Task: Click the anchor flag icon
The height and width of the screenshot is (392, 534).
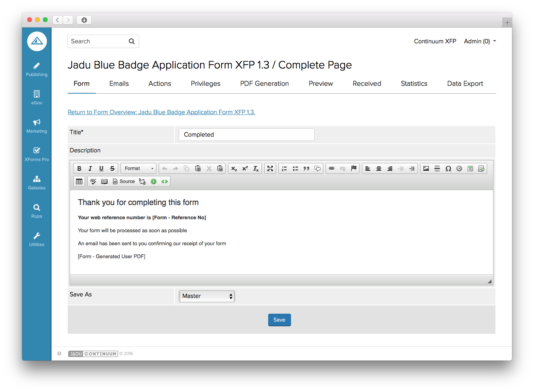Action: pos(354,168)
